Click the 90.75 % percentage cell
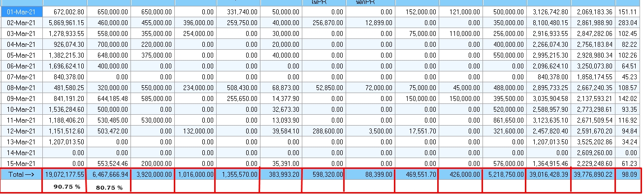 click(65, 187)
